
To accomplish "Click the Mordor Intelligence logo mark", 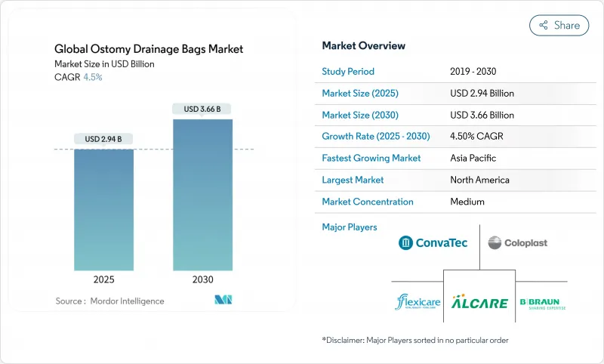I will point(223,301).
